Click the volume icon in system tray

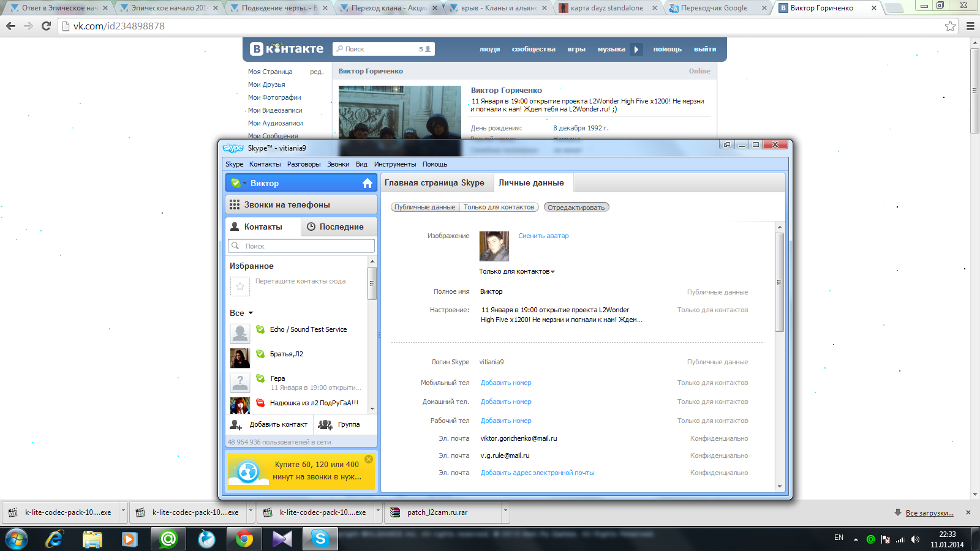point(915,539)
